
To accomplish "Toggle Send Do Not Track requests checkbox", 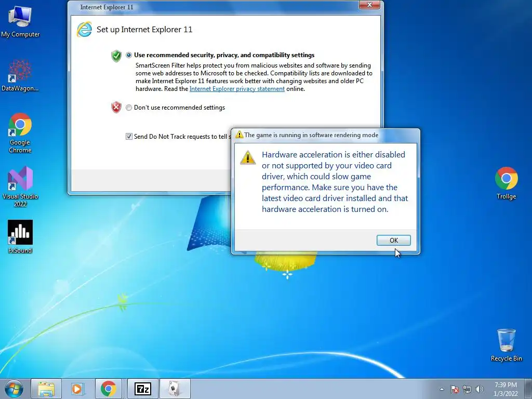I will point(129,137).
